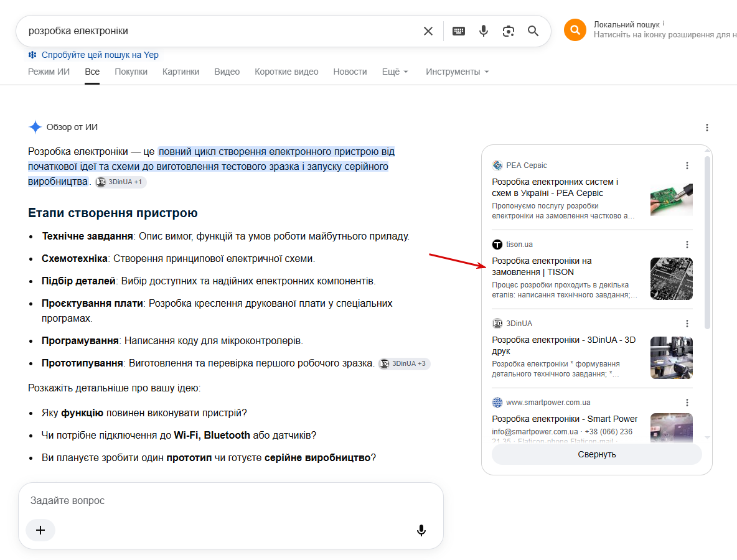Image resolution: width=737 pixels, height=560 pixels.
Task: Open Розробка електронних систем РЕА Сервіс link
Action: [x=555, y=187]
